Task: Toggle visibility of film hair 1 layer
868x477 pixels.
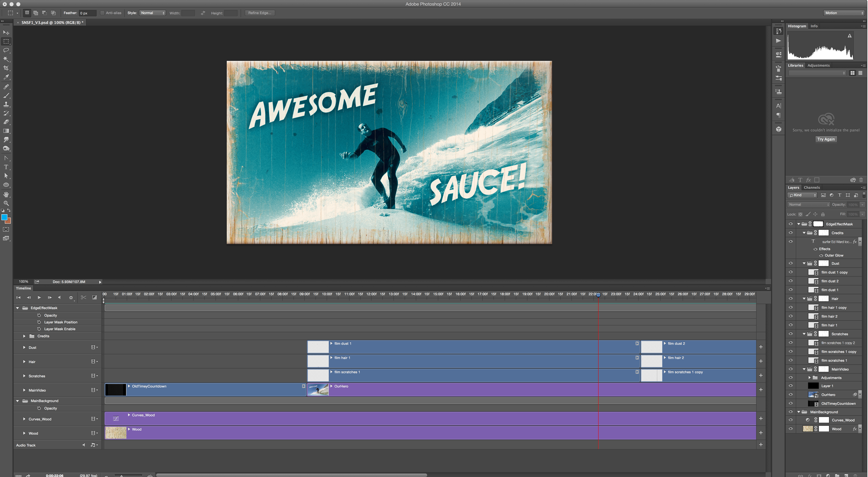Action: [791, 325]
